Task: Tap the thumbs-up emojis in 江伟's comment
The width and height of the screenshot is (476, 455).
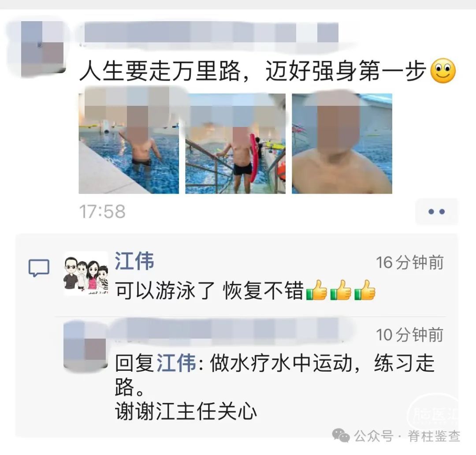Action: [341, 290]
